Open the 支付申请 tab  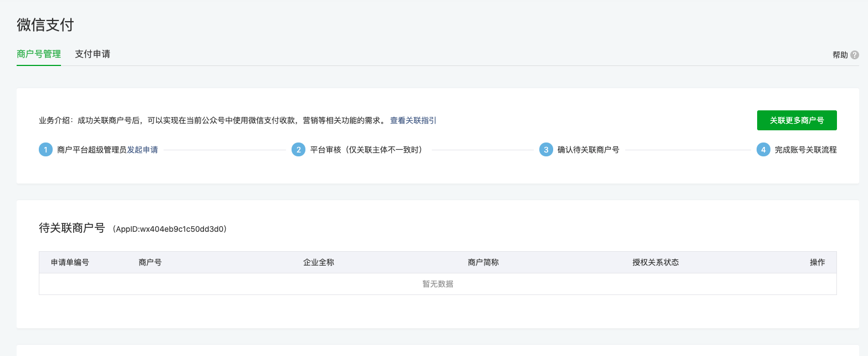93,54
